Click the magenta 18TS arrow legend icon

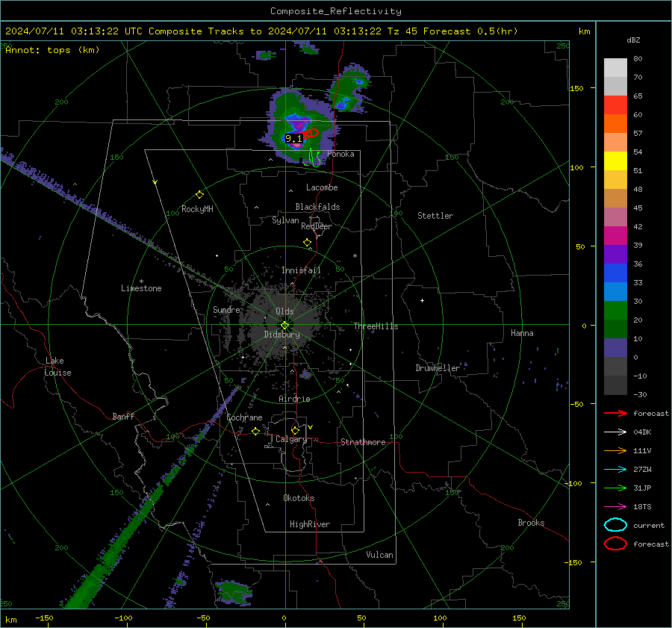(x=615, y=507)
